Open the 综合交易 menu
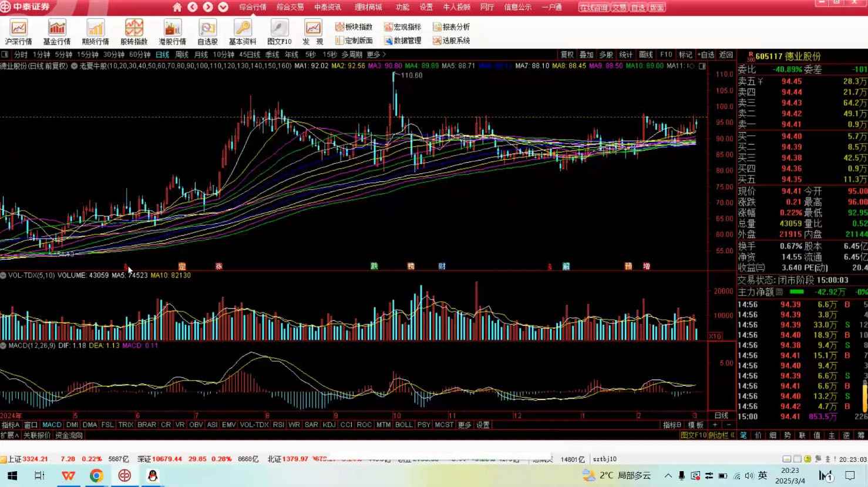868x487 pixels. click(290, 7)
